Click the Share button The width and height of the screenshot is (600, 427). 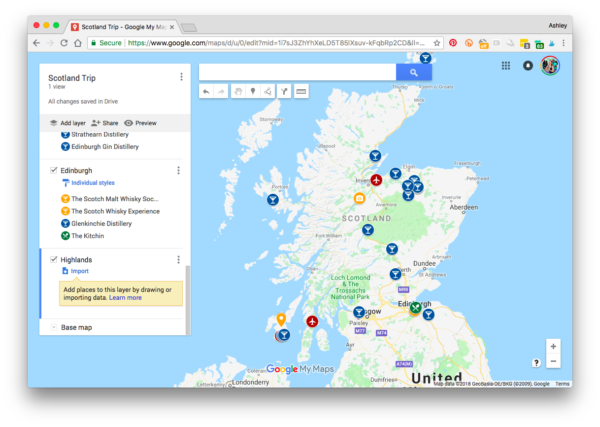pos(105,123)
